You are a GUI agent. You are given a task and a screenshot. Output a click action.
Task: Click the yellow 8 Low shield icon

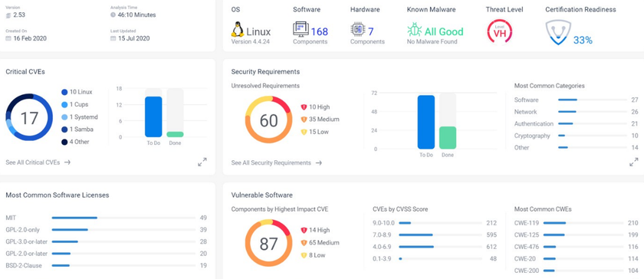tap(304, 255)
